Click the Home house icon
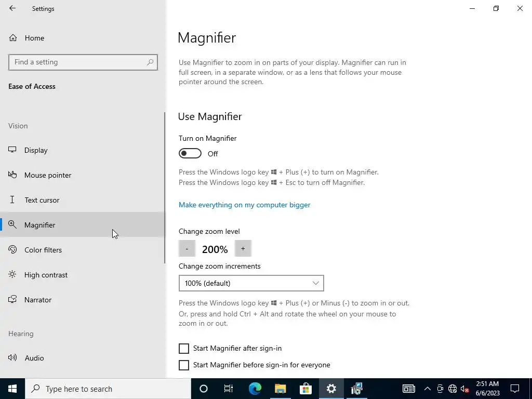Viewport: 532px width, 399px height. [x=13, y=37]
